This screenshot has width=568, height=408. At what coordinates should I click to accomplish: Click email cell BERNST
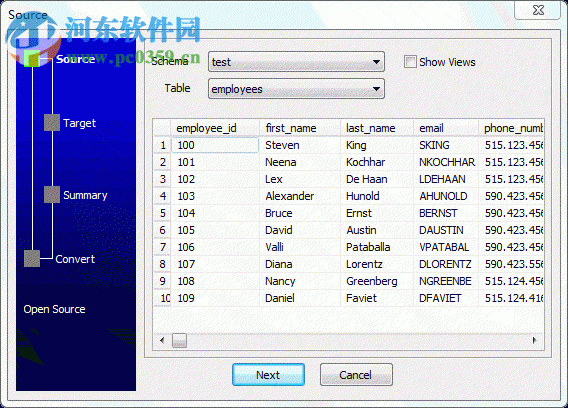(x=446, y=213)
